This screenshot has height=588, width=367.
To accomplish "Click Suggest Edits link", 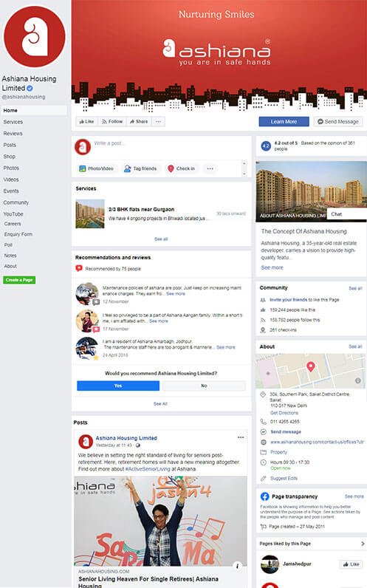I will [x=284, y=478].
